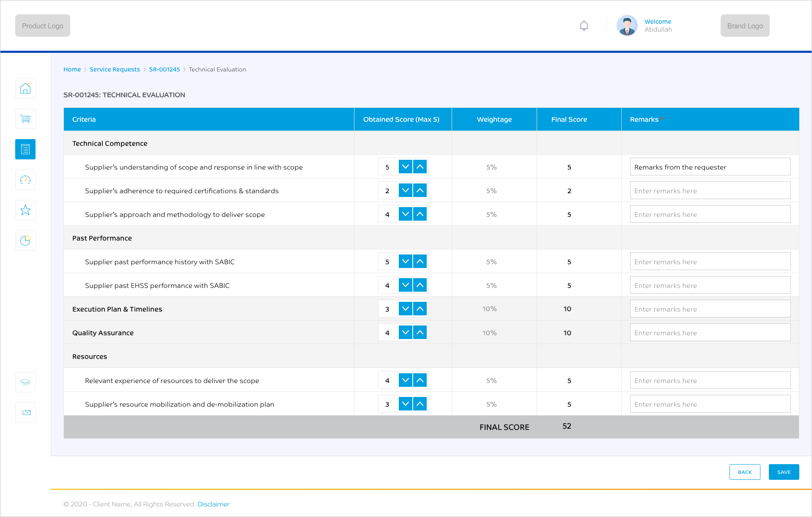Increase score for supplier certifications adherence row
812x517 pixels.
tap(420, 190)
